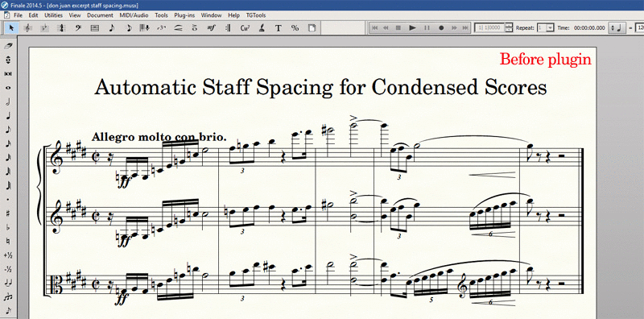Open the MIDI/Audio menu
Screen dimensions: 644x319
(134, 15)
